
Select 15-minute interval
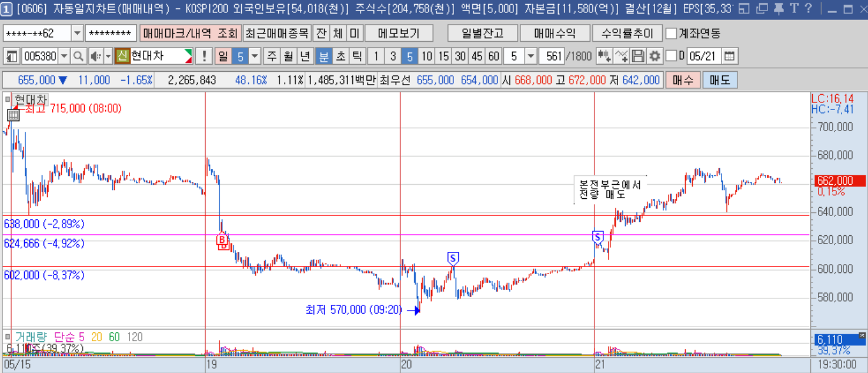point(444,56)
